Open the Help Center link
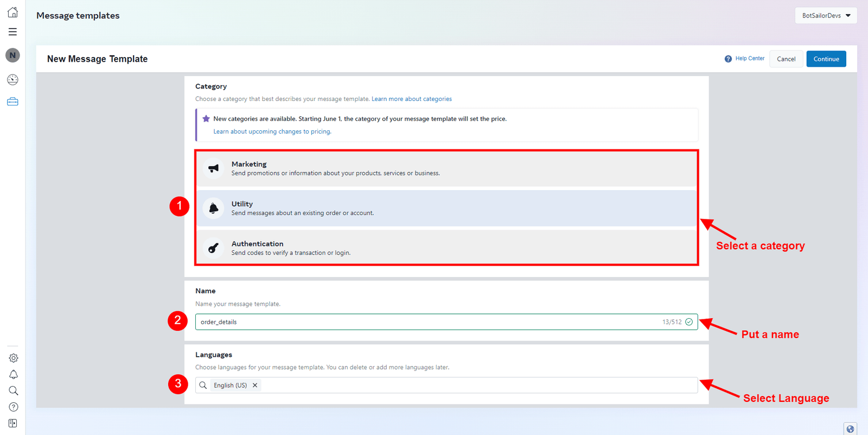Screen dimensions: 868x435 (749, 59)
